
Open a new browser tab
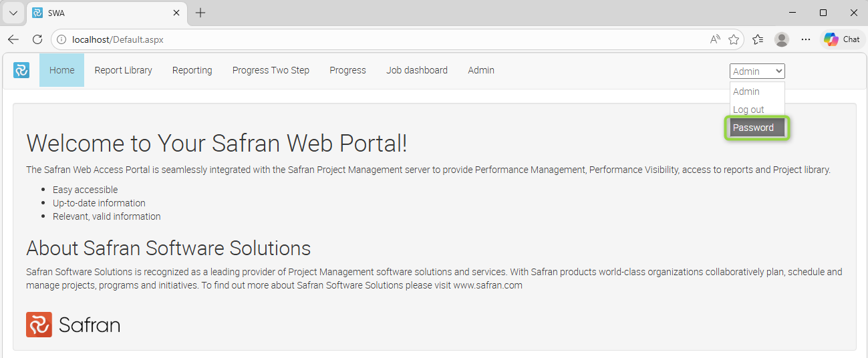[200, 13]
